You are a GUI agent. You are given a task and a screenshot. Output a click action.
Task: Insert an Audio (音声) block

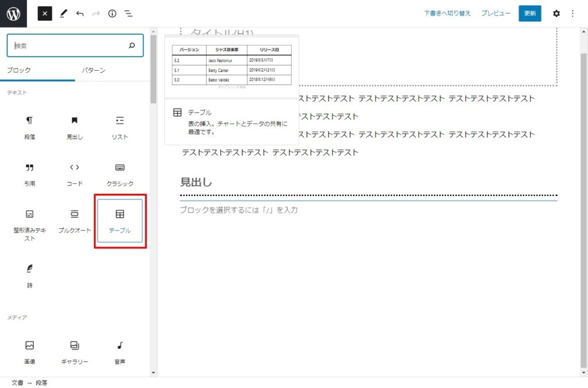tap(120, 352)
